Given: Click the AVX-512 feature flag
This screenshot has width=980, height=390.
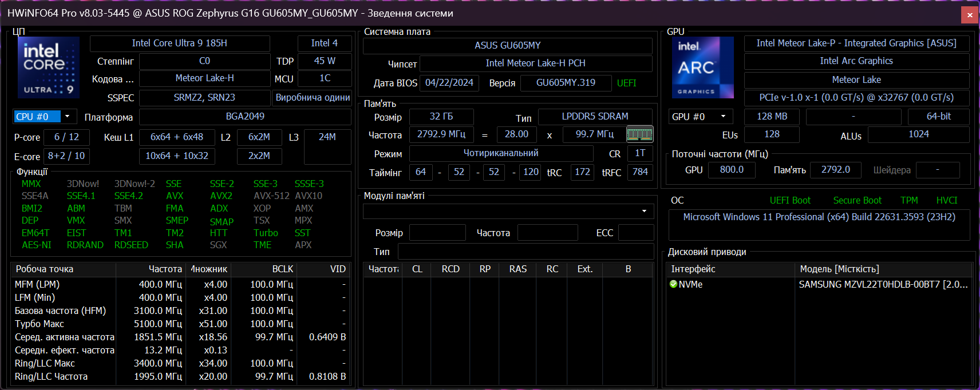Looking at the screenshot, I should [271, 196].
